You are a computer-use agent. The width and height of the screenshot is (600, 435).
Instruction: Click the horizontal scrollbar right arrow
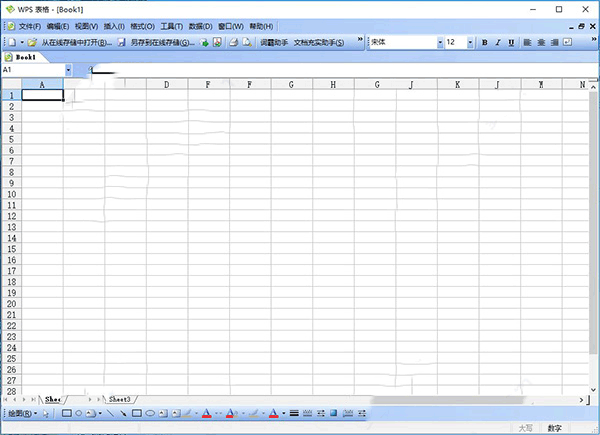click(x=582, y=400)
